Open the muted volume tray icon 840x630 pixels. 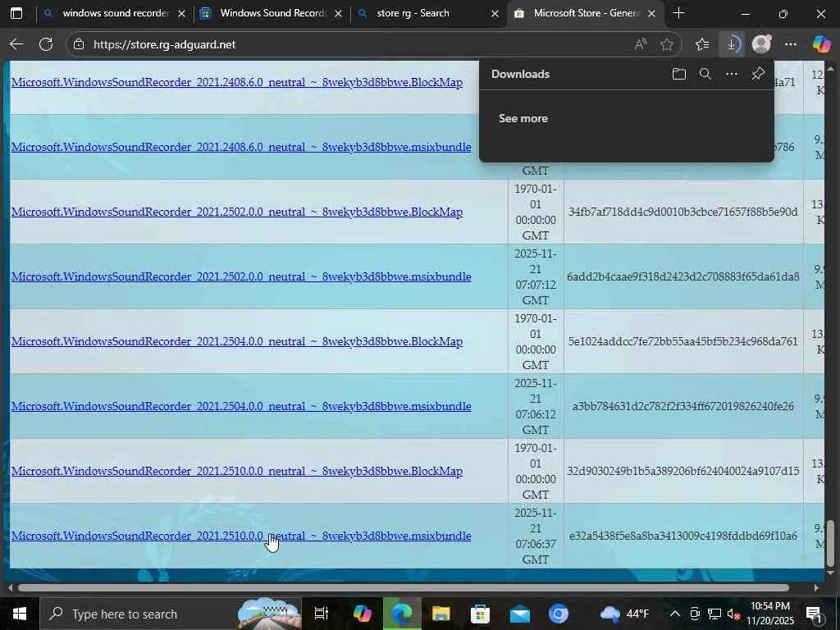click(x=734, y=614)
